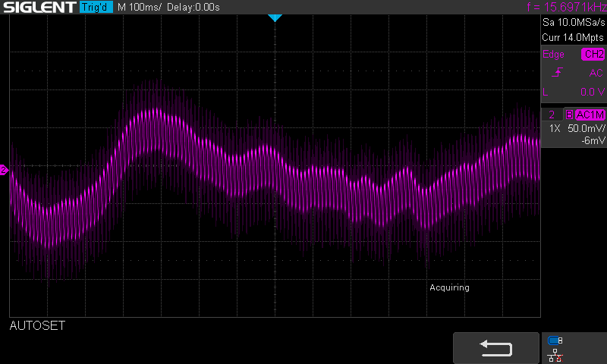Click the LAN network disconnected icon
Screen dimensions: 607x364
pos(555,355)
